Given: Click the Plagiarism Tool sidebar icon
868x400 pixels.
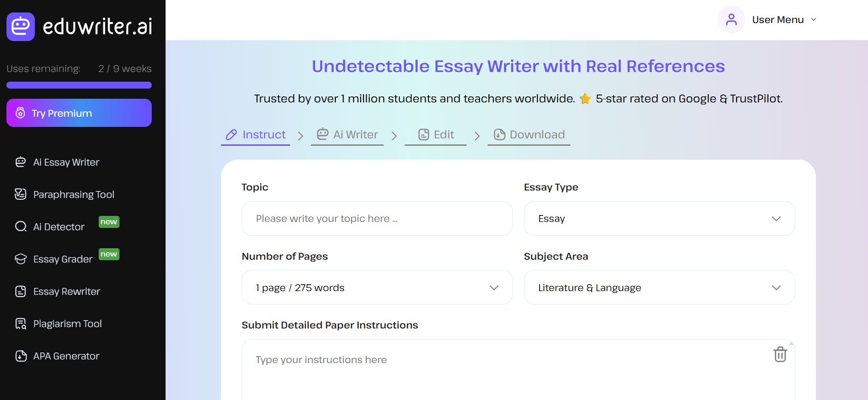Looking at the screenshot, I should coord(21,323).
